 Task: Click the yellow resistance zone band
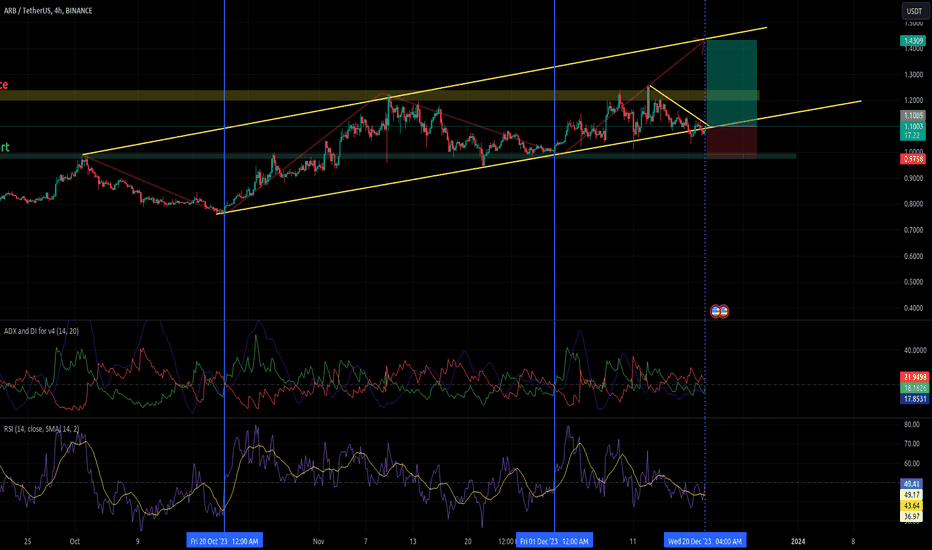tap(379, 95)
